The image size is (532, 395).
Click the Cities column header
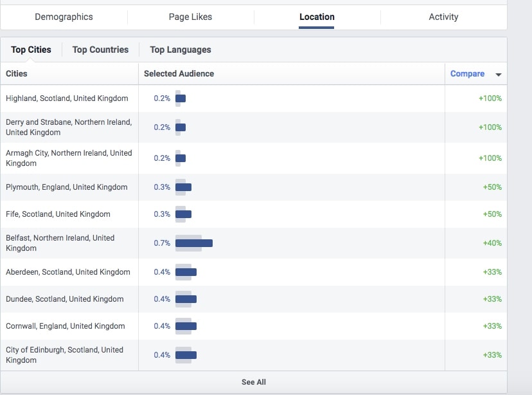coord(17,74)
